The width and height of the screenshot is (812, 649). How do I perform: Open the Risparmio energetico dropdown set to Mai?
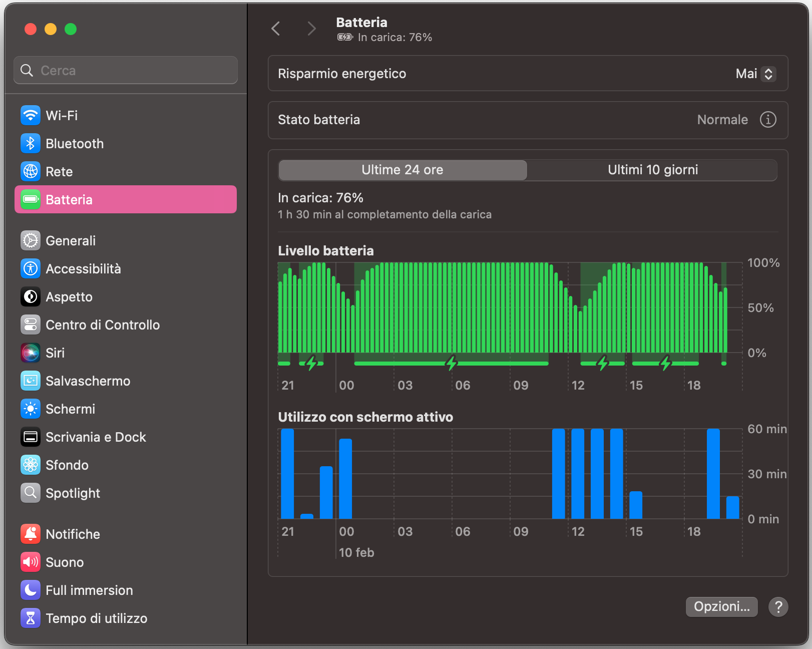[755, 74]
